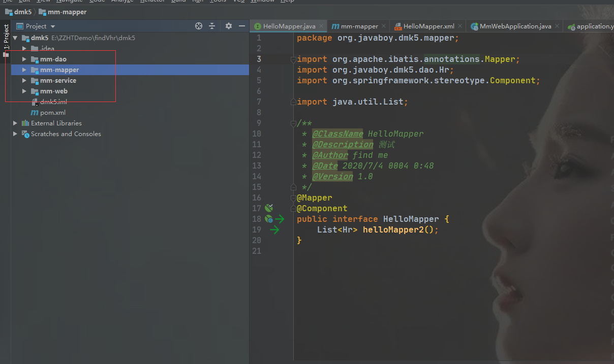The height and width of the screenshot is (364, 614).
Task: Select the mm-service module row
Action: [130, 81]
